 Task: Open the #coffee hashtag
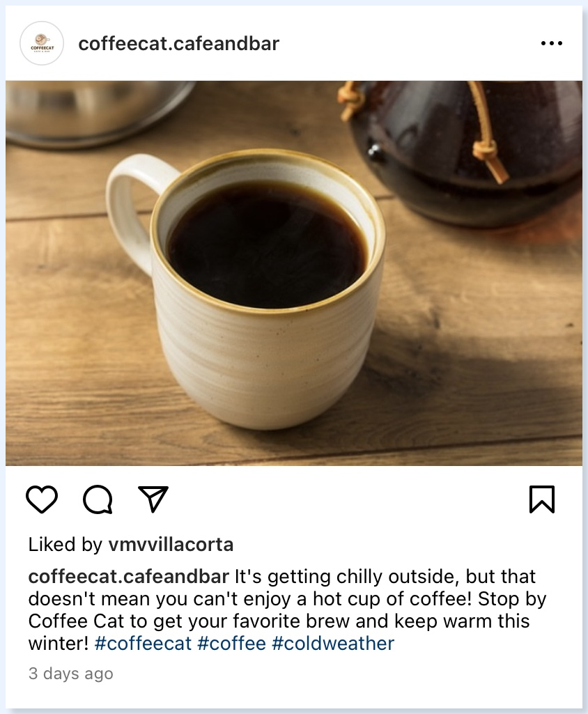pos(232,644)
